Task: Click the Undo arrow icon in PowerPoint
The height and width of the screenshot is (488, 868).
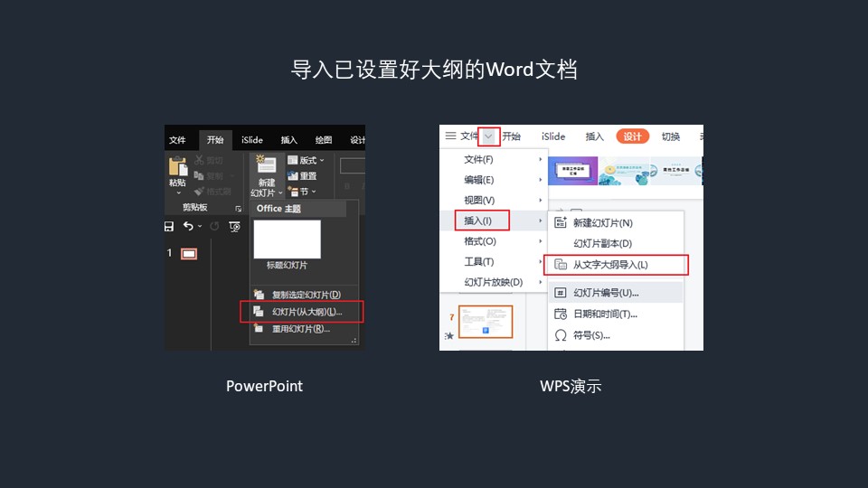Action: tap(188, 226)
